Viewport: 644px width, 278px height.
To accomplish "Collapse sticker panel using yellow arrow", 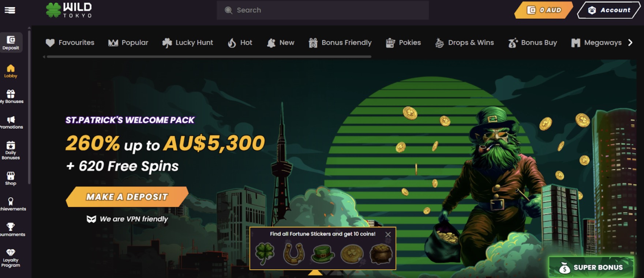I will (x=315, y=273).
